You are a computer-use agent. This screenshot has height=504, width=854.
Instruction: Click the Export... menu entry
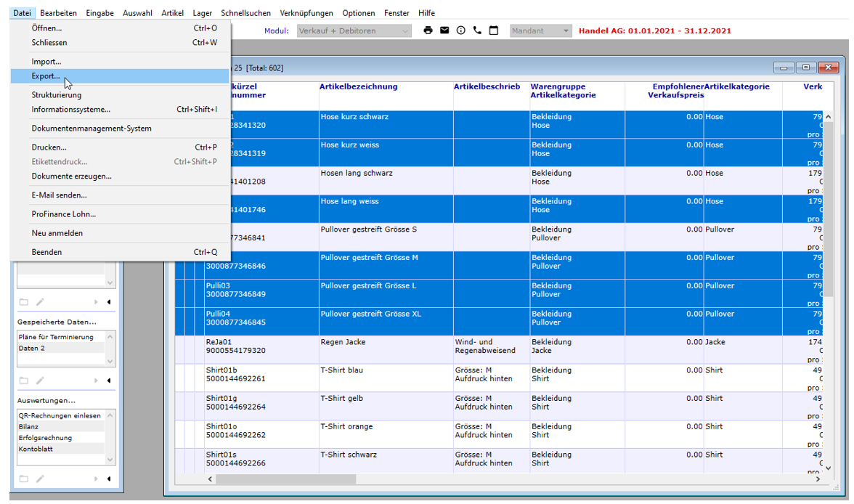tap(46, 76)
